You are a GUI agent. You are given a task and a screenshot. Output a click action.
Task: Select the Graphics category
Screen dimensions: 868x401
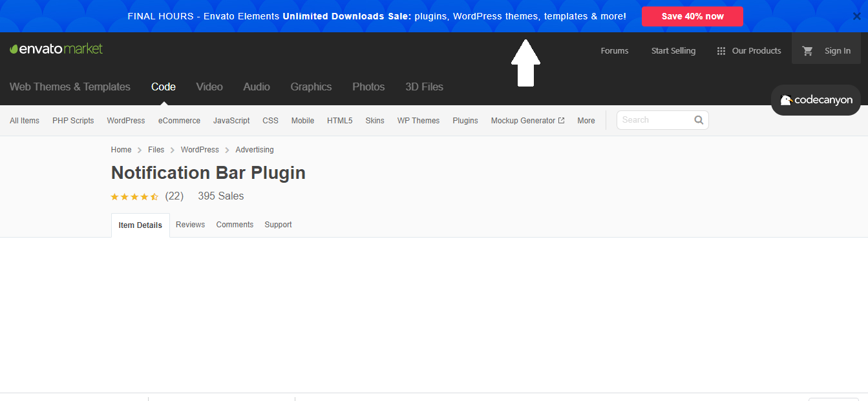tap(311, 87)
